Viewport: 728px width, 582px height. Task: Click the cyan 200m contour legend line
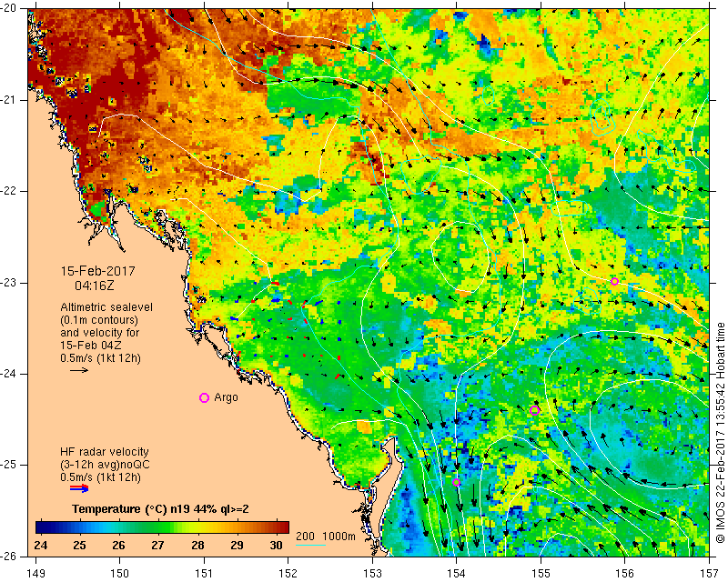point(310,545)
